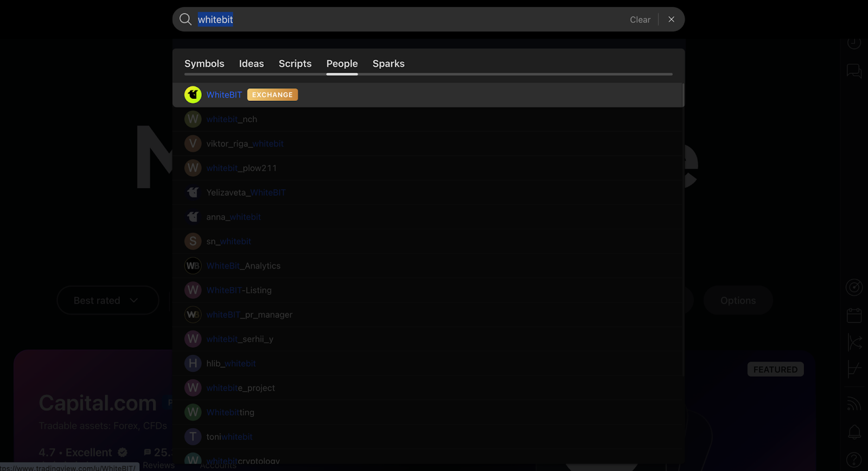Switch to the Ideas tab
This screenshot has width=868, height=471.
pyautogui.click(x=251, y=63)
